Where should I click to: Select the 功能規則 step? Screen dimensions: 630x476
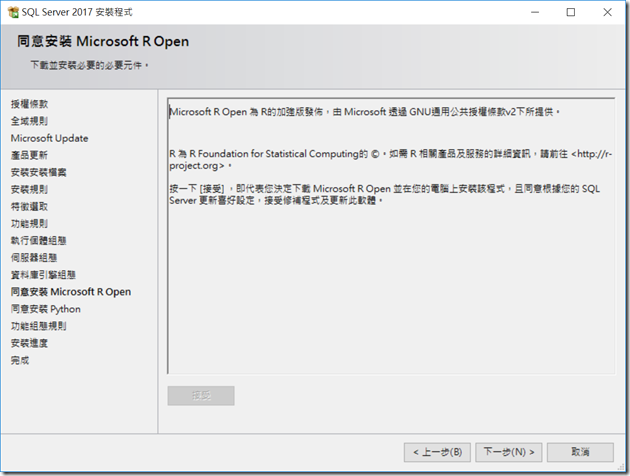pyautogui.click(x=29, y=223)
